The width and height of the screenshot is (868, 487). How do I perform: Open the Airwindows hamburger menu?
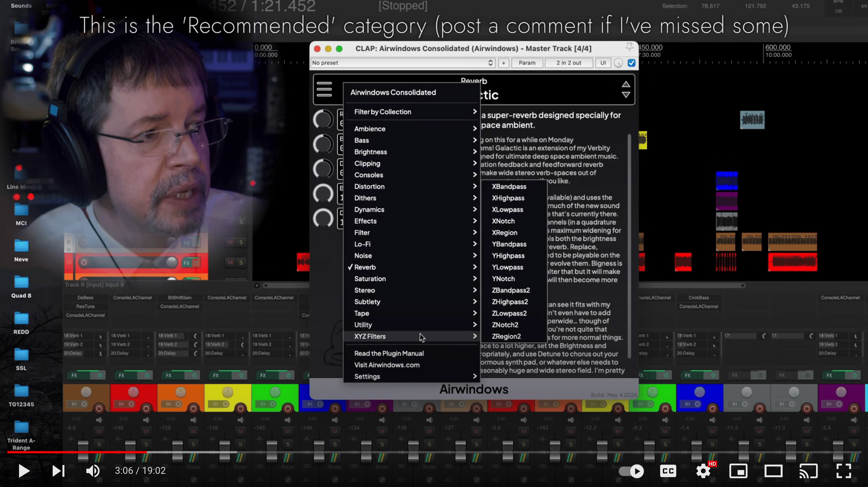[x=324, y=89]
